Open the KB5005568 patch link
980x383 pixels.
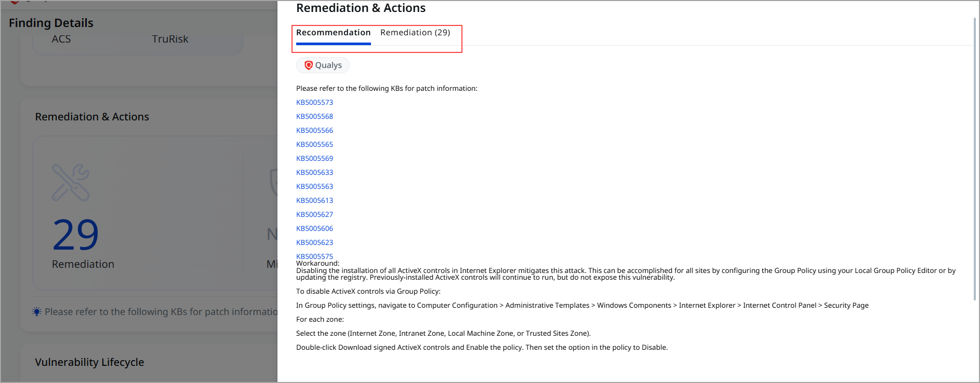point(314,116)
